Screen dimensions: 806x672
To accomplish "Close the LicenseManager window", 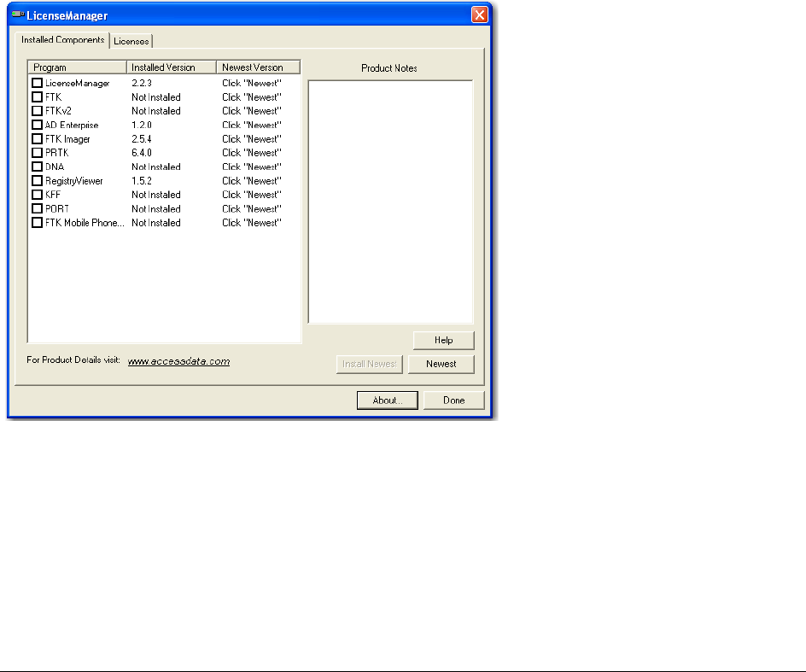I will [480, 15].
